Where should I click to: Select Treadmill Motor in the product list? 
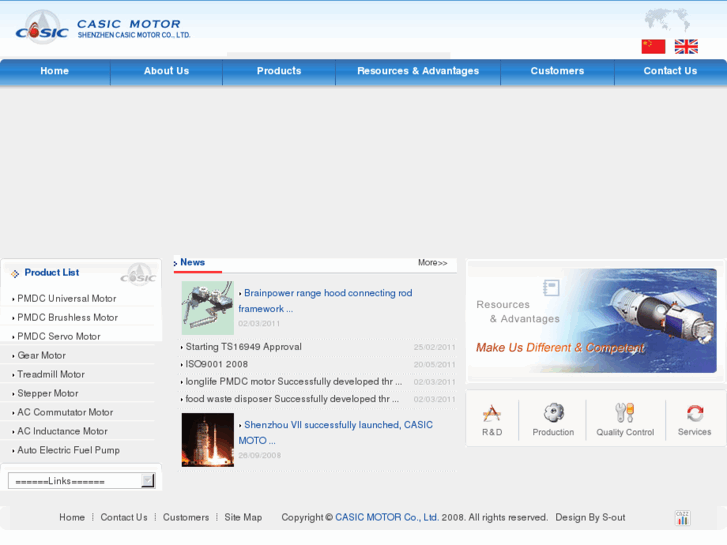tap(51, 374)
